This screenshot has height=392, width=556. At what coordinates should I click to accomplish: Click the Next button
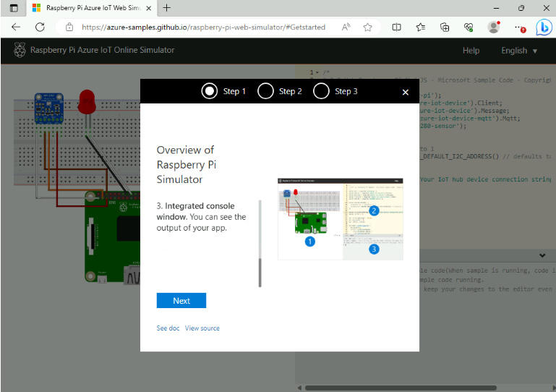(x=181, y=300)
